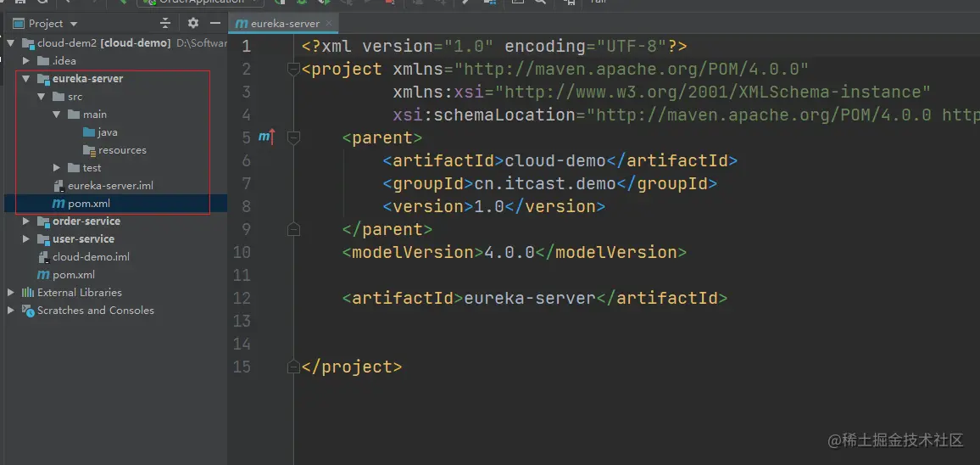Click encoding="UTF-8" on line 1

585,47
